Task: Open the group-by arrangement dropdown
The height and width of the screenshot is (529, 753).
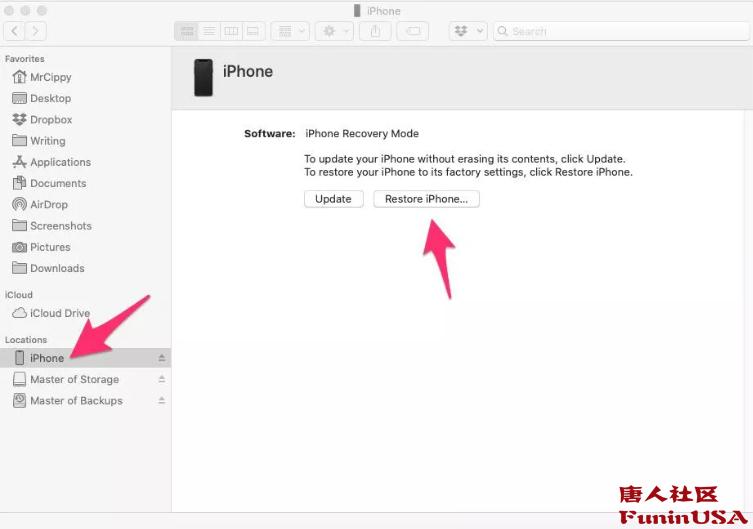Action: click(x=290, y=31)
